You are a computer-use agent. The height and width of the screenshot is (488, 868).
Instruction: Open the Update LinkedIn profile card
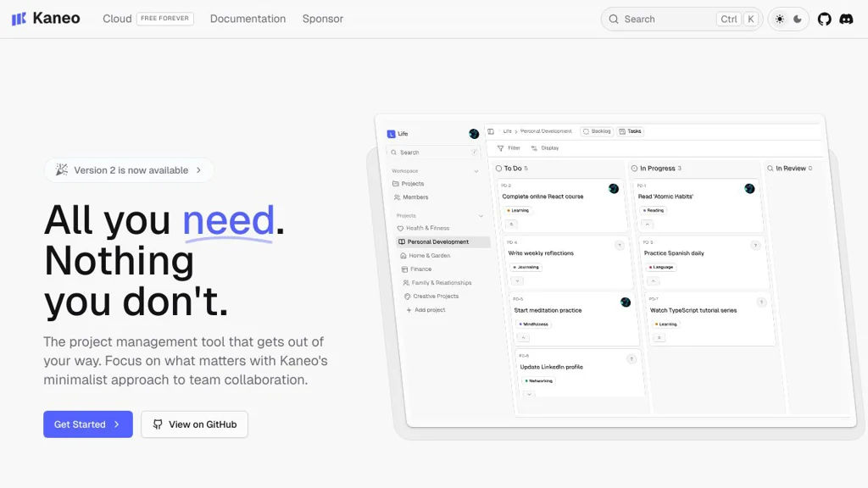point(580,373)
